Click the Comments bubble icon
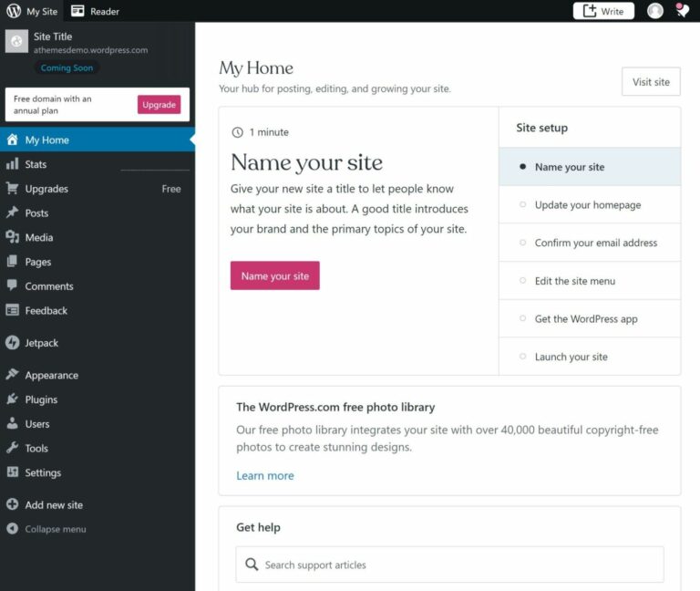This screenshot has height=591, width=700. tap(13, 285)
